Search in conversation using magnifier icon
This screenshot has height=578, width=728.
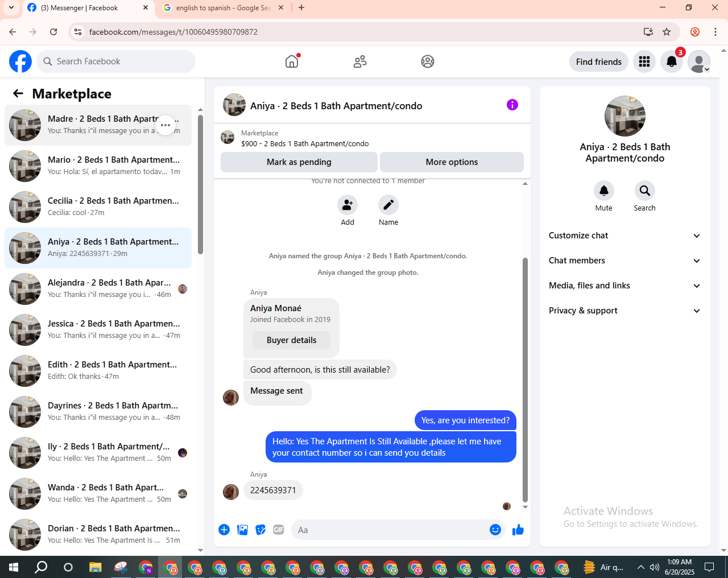point(645,191)
